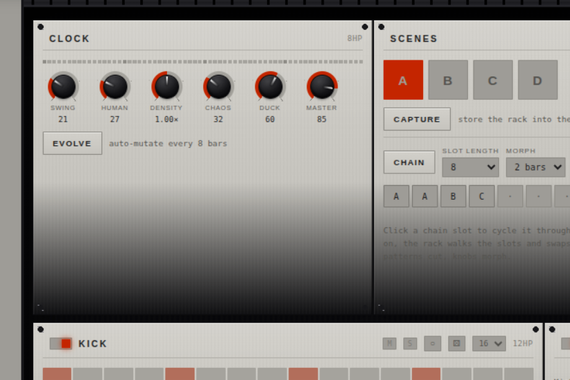
Task: Toggle the CHAIN button
Action: (x=409, y=162)
